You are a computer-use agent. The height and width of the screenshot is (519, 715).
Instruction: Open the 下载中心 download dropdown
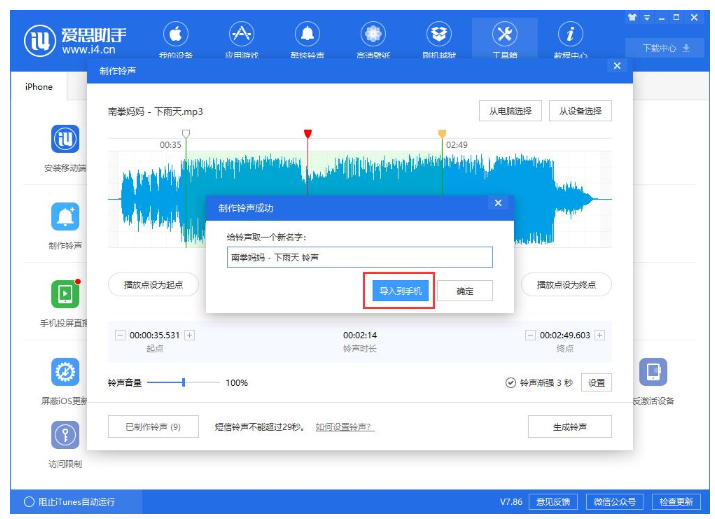665,47
